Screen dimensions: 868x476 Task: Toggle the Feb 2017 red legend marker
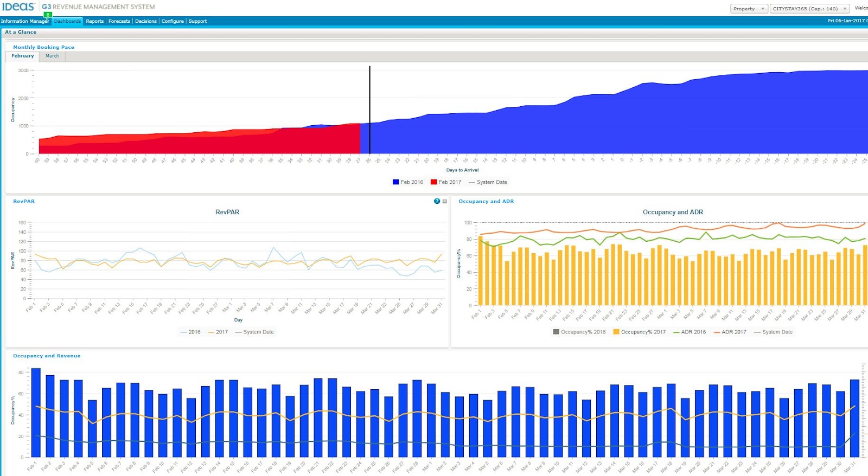[433, 182]
